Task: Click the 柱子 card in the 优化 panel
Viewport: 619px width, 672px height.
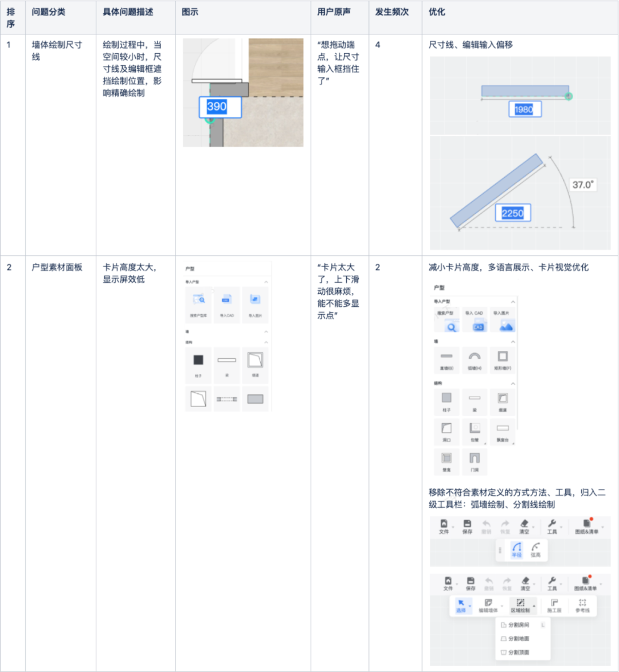Action: tap(446, 403)
